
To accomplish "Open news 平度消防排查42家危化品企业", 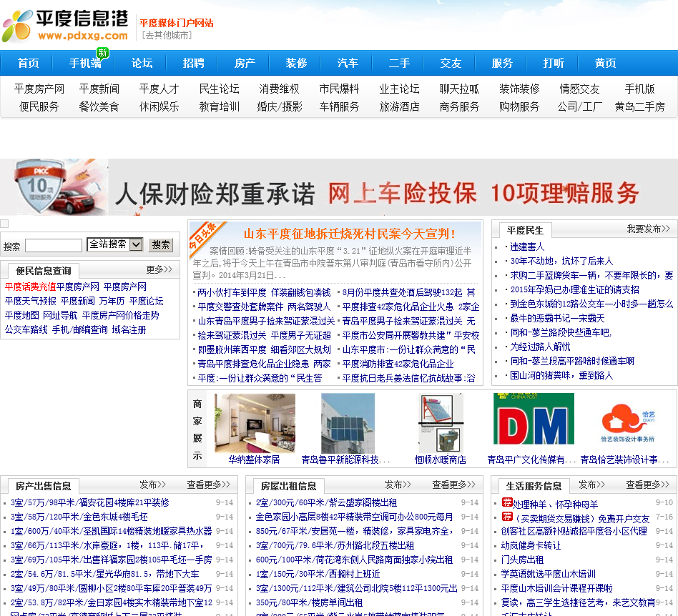I will click(398, 364).
